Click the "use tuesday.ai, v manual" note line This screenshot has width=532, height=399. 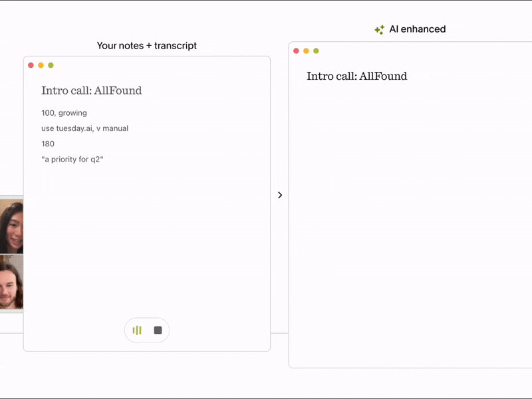84,128
